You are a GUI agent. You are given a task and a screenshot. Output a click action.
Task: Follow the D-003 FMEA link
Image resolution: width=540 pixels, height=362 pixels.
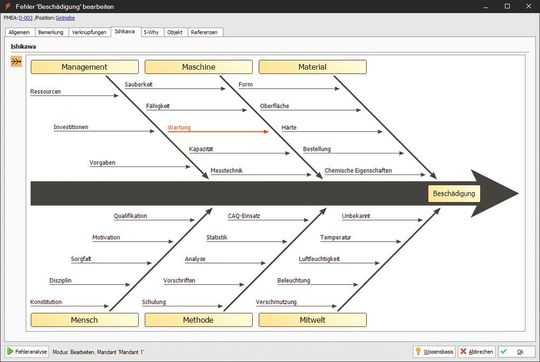click(25, 18)
